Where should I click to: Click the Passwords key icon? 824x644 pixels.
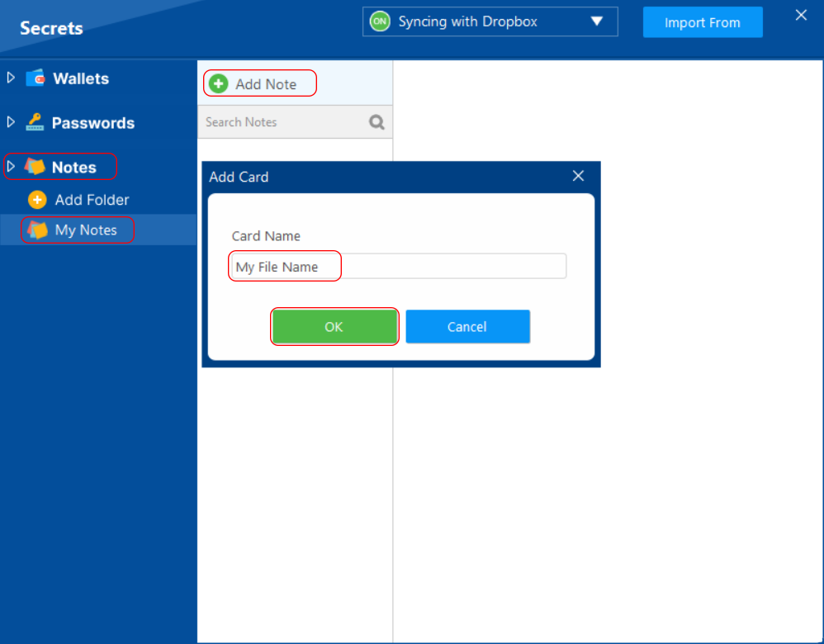(35, 122)
